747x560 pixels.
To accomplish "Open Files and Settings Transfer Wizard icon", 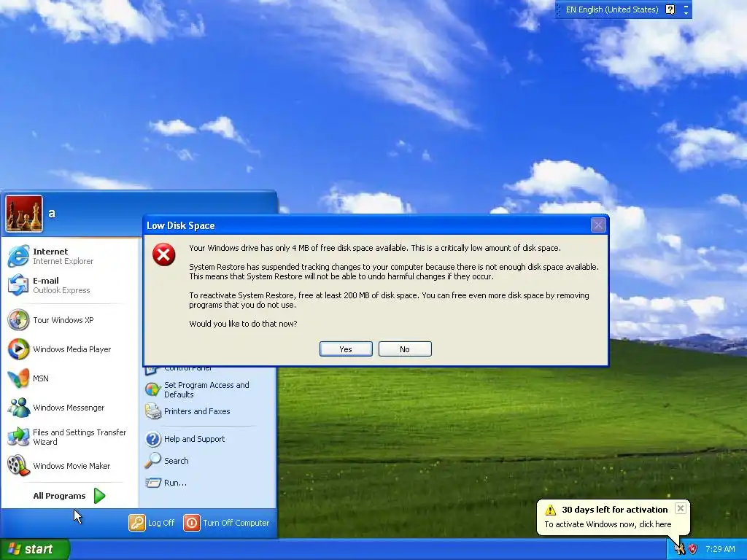I will pyautogui.click(x=18, y=437).
